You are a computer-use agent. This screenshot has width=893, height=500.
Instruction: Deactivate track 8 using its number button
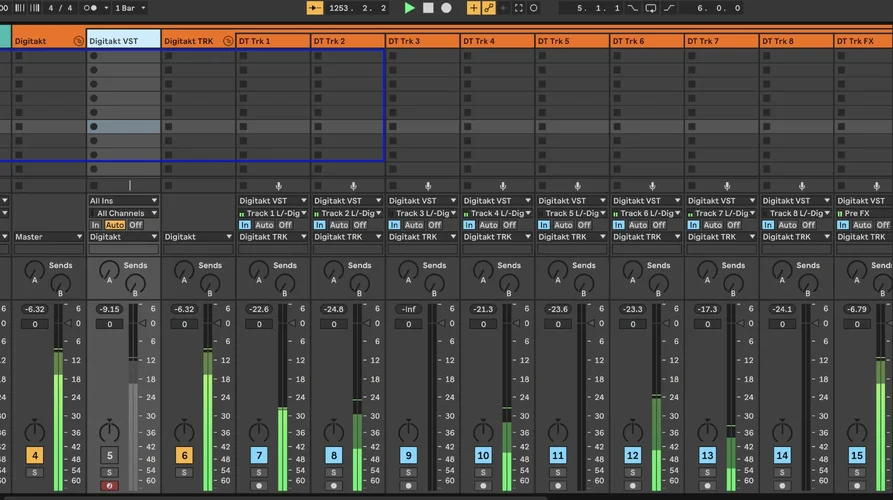[x=334, y=455]
